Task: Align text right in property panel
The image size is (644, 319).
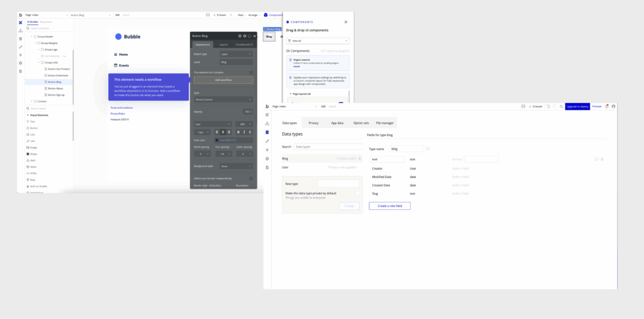Action: (229, 132)
